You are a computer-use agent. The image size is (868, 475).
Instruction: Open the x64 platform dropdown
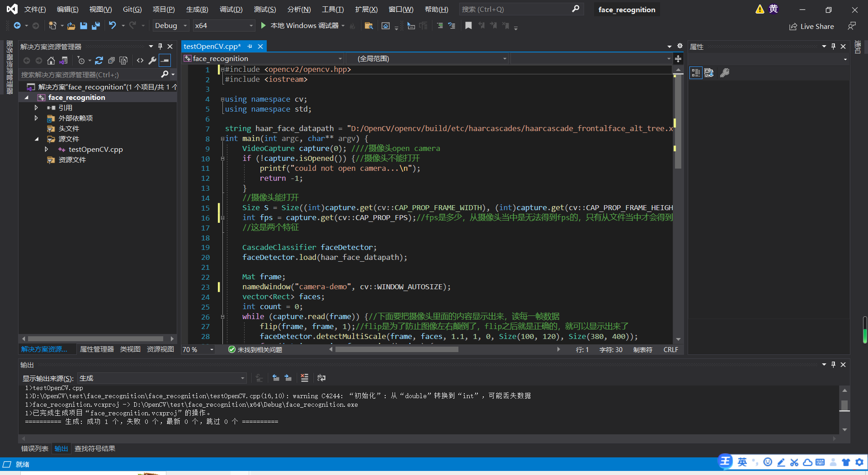[x=223, y=26]
